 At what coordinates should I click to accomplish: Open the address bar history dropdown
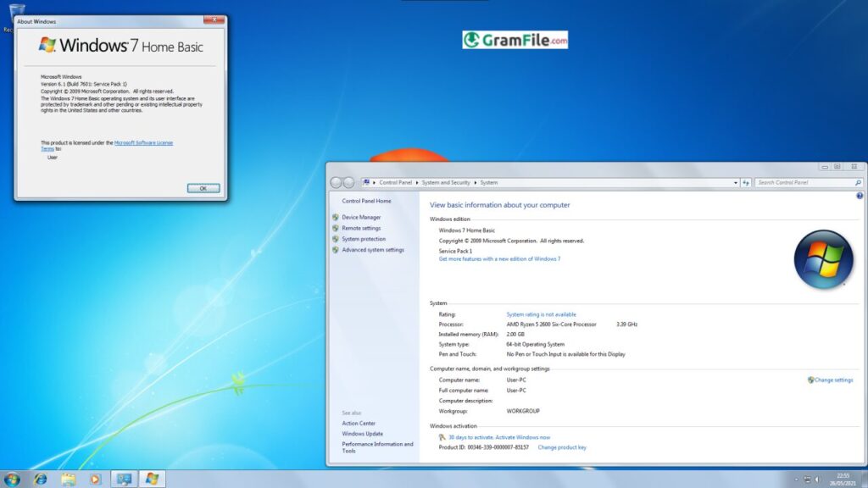(x=734, y=182)
